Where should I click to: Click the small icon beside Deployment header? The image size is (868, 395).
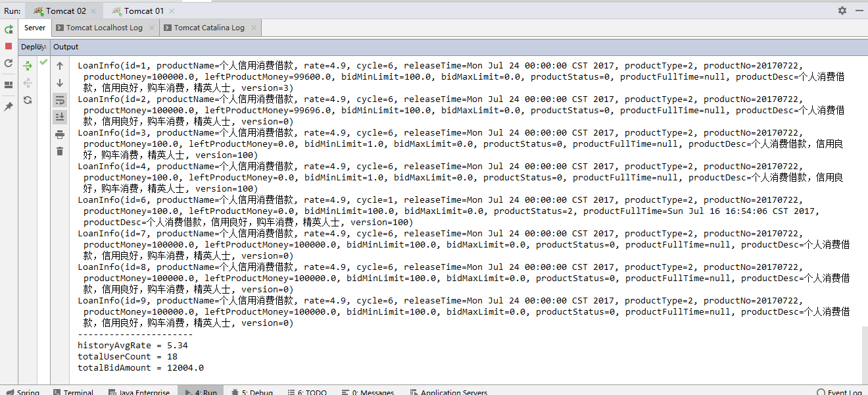[41, 47]
